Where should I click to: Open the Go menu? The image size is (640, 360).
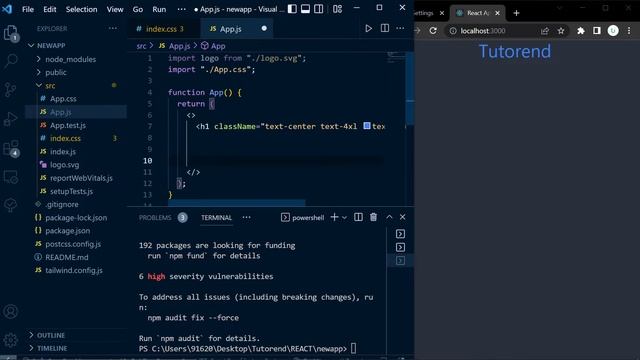point(138,9)
